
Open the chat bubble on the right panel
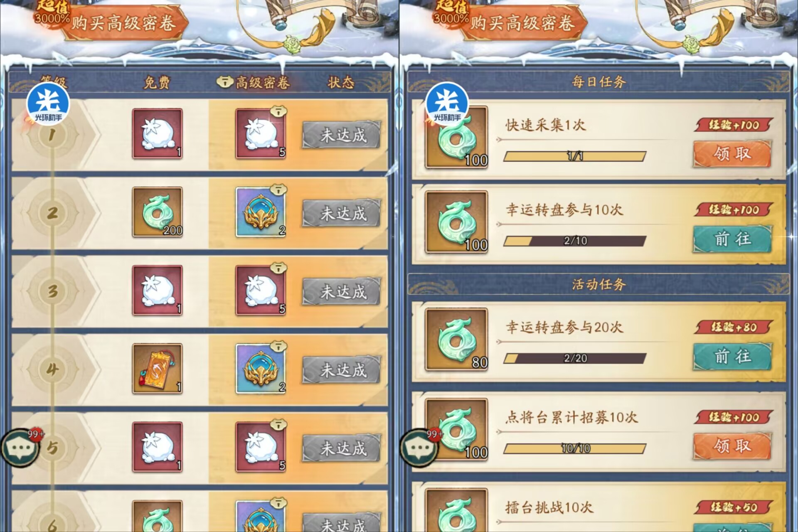[x=419, y=448]
